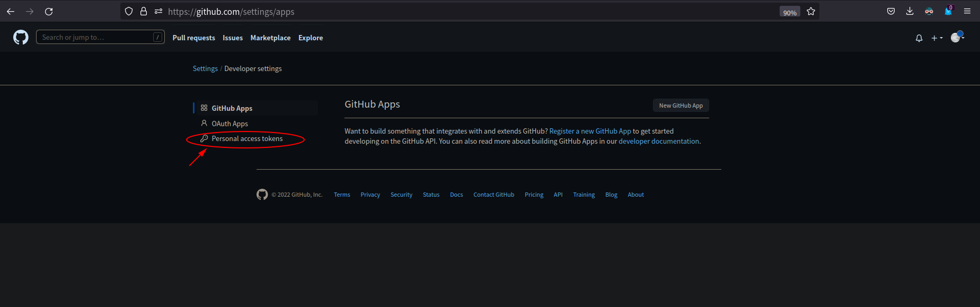Click the Contact GitHub footer link
This screenshot has height=307, width=980.
[493, 195]
